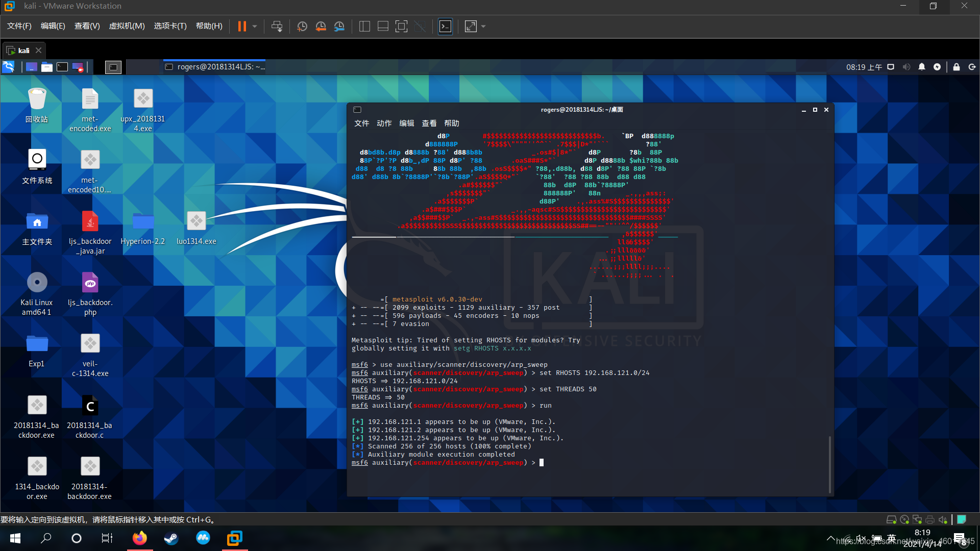Click the Windows Start button
Viewport: 980px width, 551px height.
point(15,538)
